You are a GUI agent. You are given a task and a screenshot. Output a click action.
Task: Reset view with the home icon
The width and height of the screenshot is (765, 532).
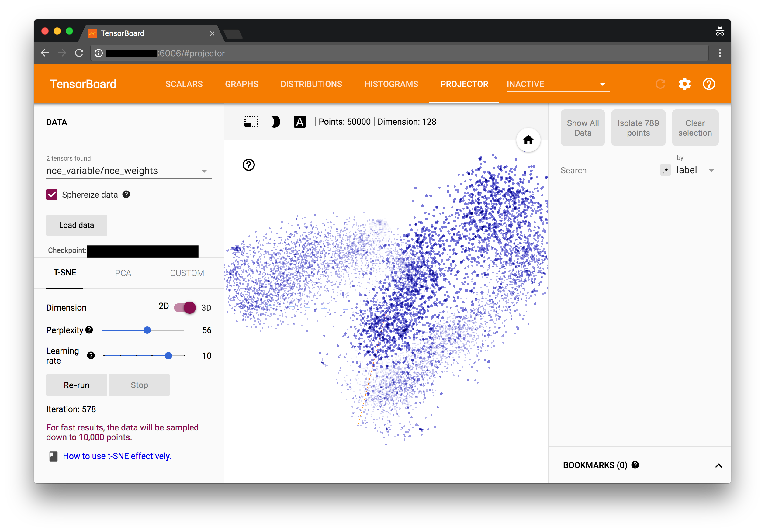pos(528,140)
